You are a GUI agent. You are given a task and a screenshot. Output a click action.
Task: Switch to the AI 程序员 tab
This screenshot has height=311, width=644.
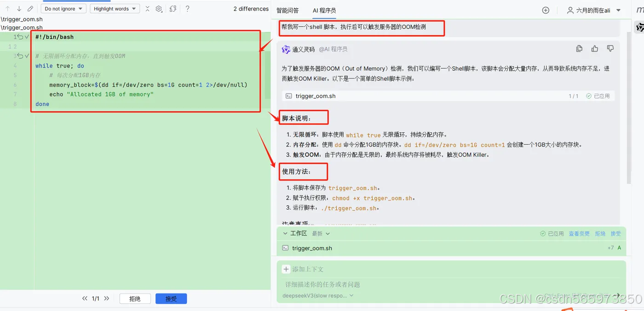324,10
